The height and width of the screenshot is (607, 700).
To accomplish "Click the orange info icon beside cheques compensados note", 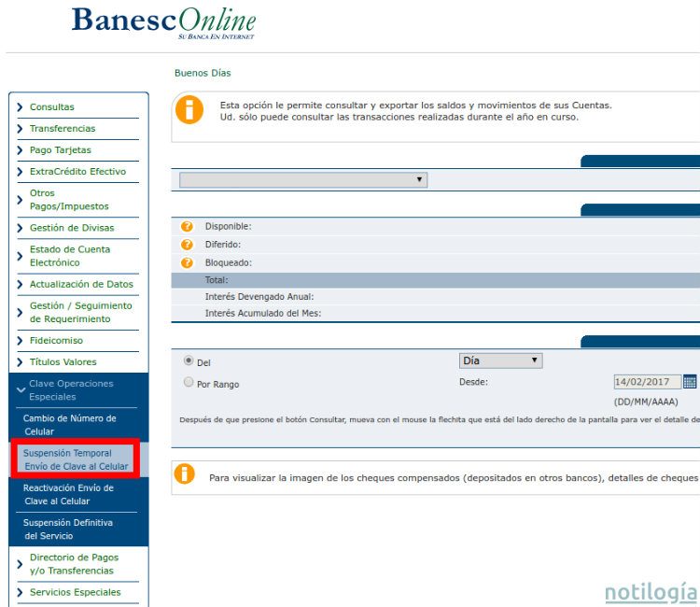I will pos(185,473).
